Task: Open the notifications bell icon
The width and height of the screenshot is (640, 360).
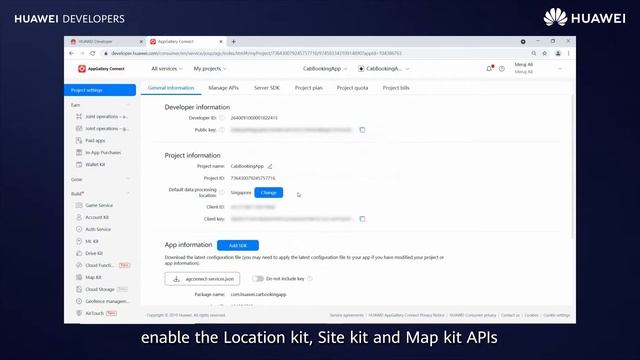Action: [489, 69]
